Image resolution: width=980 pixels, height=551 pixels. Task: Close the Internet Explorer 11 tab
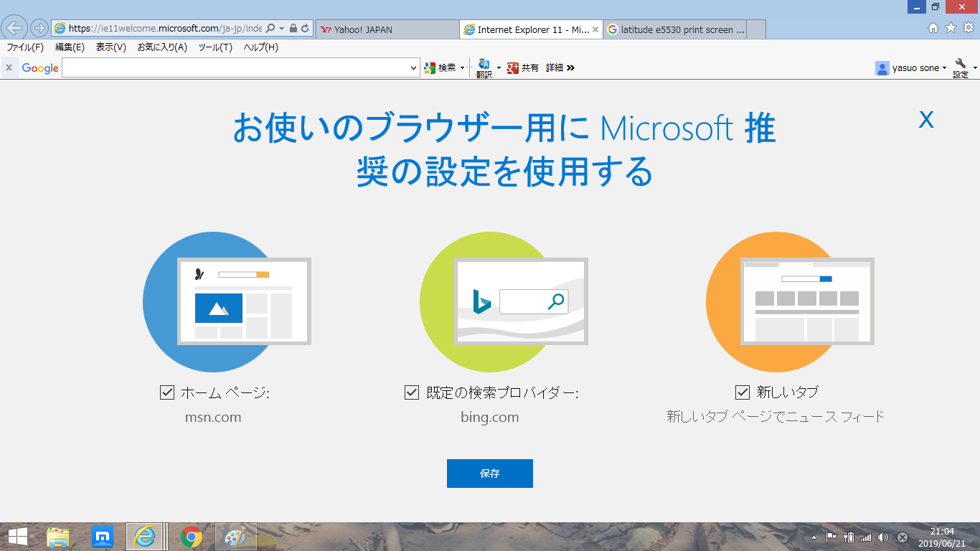point(597,29)
